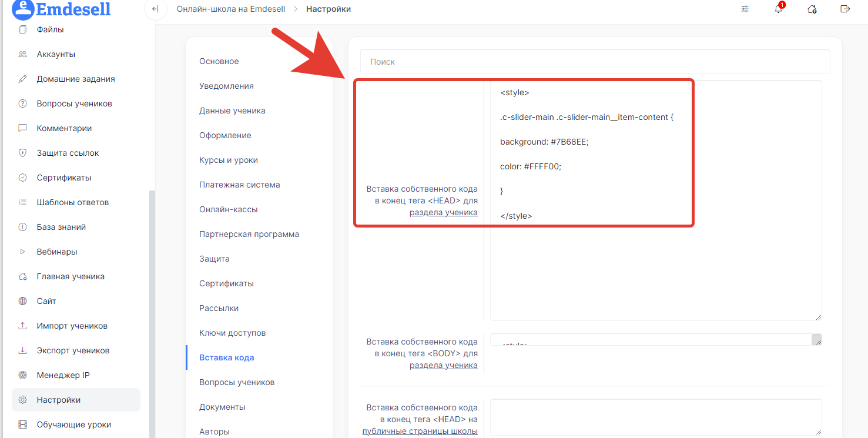The width and height of the screenshot is (868, 438).
Task: Open the sliders settings icon in header
Action: [745, 9]
